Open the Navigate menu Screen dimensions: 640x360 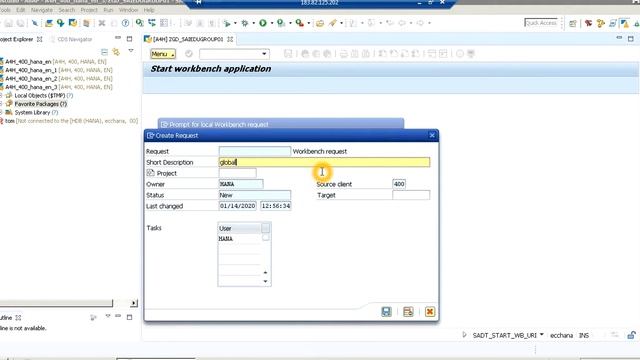click(x=42, y=10)
